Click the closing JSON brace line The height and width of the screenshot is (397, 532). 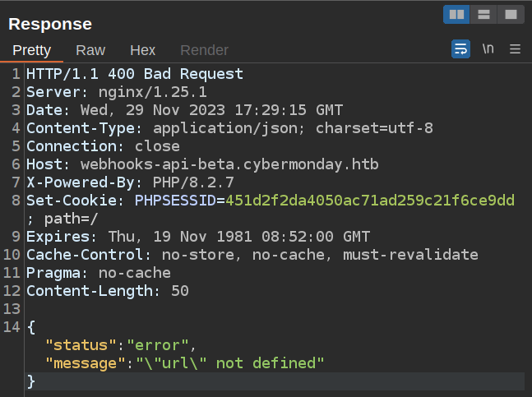(31, 381)
